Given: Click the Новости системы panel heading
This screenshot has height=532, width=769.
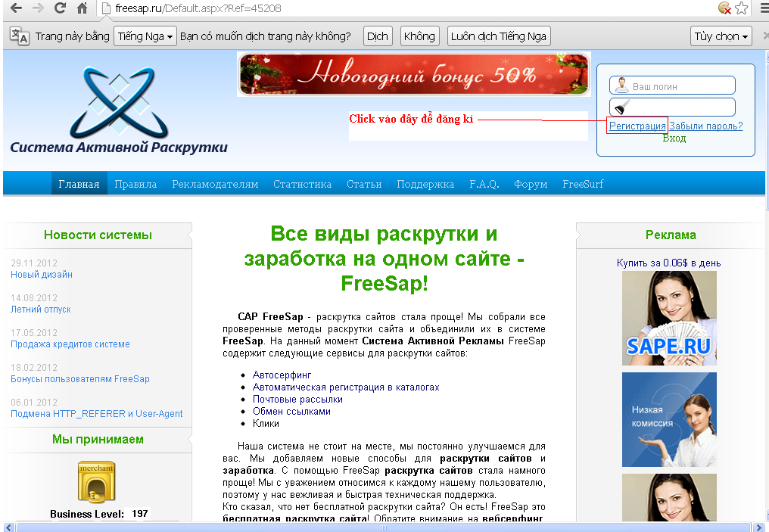Looking at the screenshot, I should click(98, 235).
